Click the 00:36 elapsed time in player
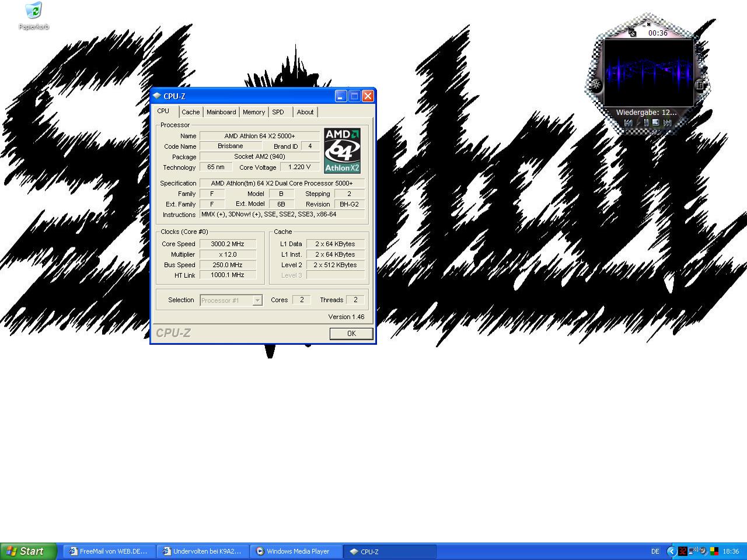This screenshot has height=560, width=747. (658, 33)
